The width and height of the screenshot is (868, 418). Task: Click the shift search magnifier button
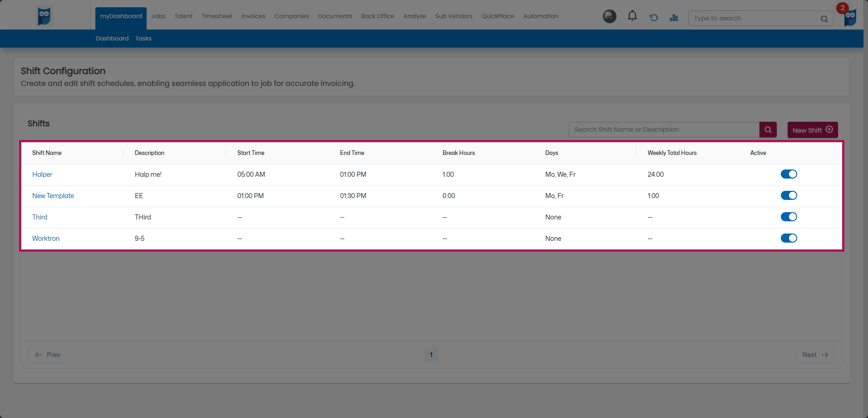(x=768, y=129)
